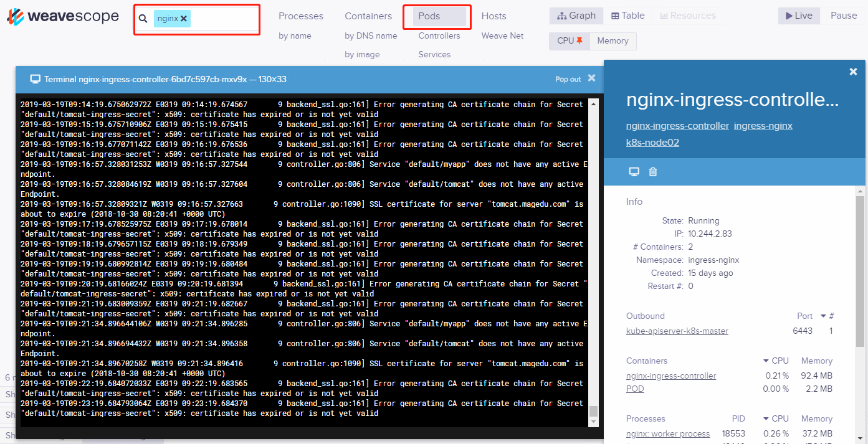Close the terminal window
Screen dimensions: 868x444
[x=591, y=78]
